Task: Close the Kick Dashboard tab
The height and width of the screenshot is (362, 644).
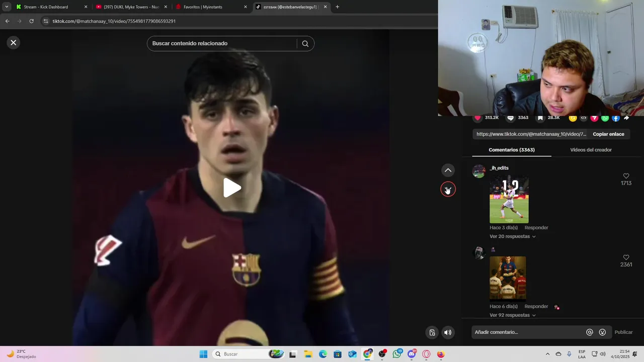Action: point(86,7)
